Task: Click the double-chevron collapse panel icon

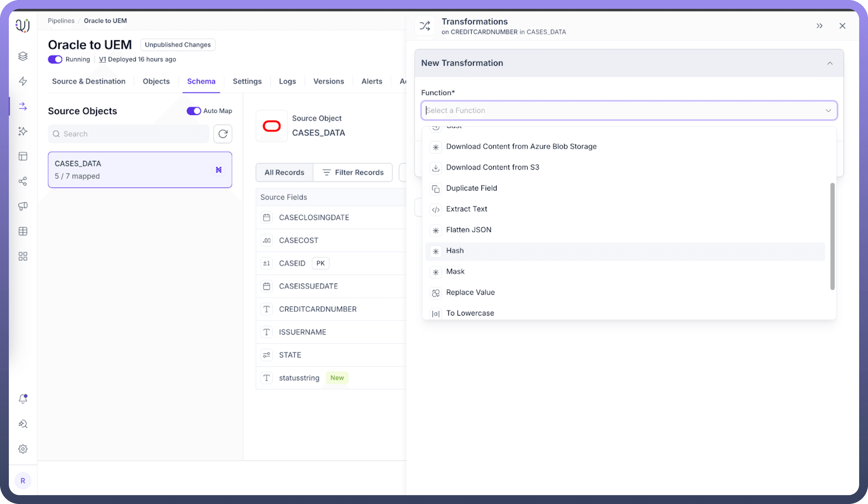Action: tap(819, 26)
